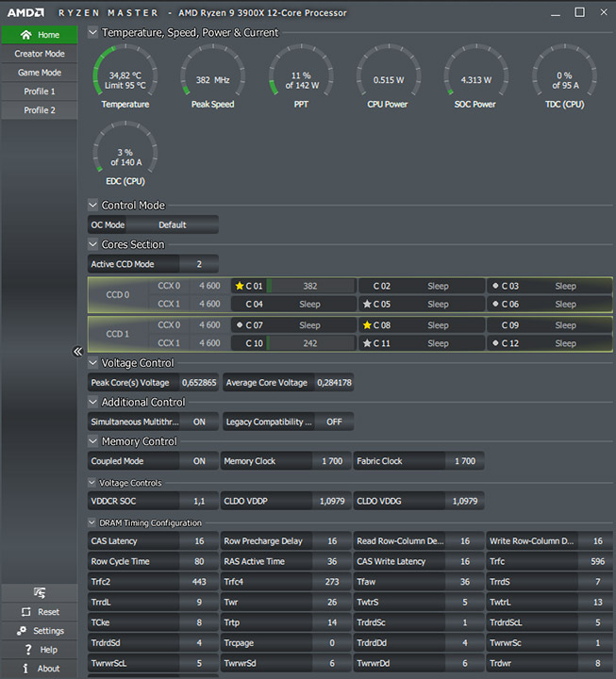Click Row Cycle Time value 80
Image resolution: width=616 pixels, height=679 pixels.
tap(199, 561)
